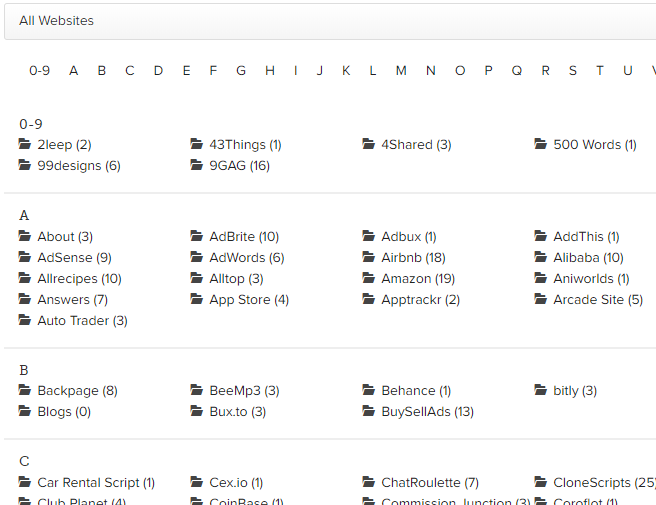Click the folder icon beside AdWords
656x505 pixels.
pyautogui.click(x=197, y=257)
